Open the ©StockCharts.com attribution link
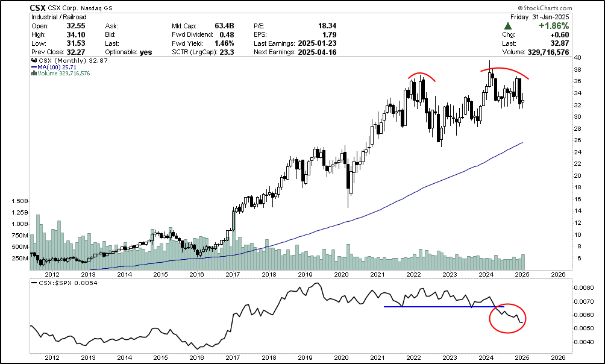This screenshot has width=605, height=364. click(545, 8)
